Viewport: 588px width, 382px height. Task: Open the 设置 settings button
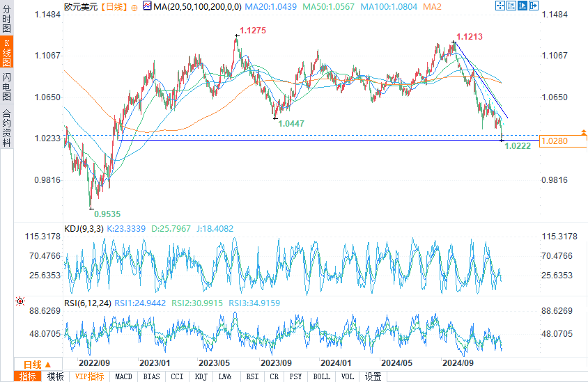[x=373, y=376]
